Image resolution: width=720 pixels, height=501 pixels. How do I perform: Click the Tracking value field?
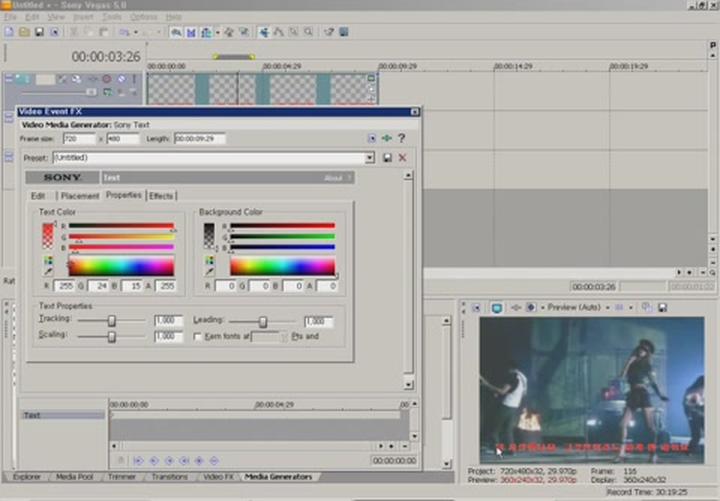(x=169, y=321)
